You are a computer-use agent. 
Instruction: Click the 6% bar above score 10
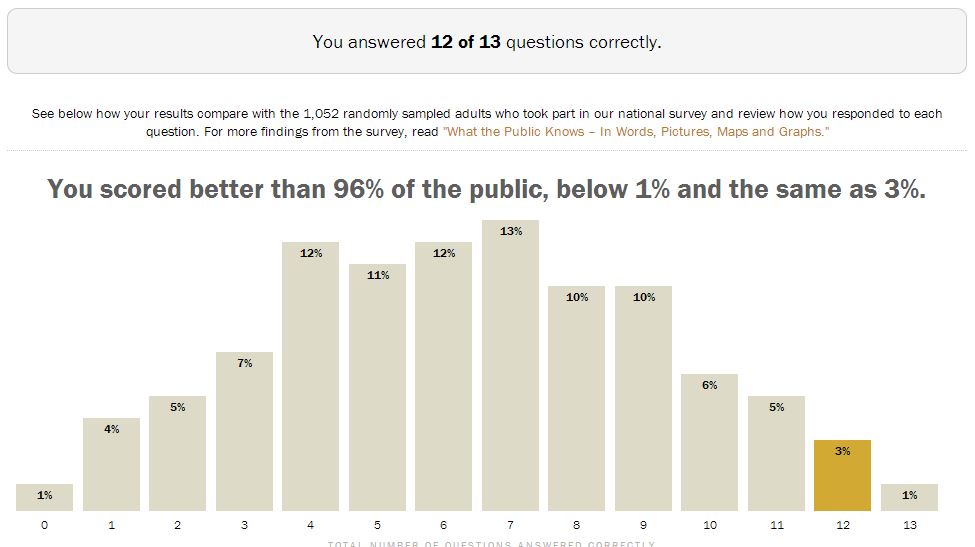[709, 442]
